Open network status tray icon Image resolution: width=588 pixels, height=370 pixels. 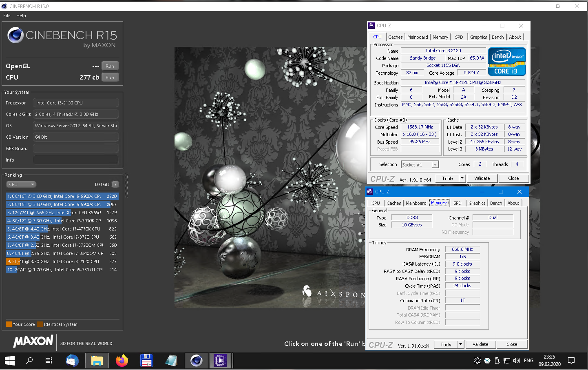(x=507, y=361)
